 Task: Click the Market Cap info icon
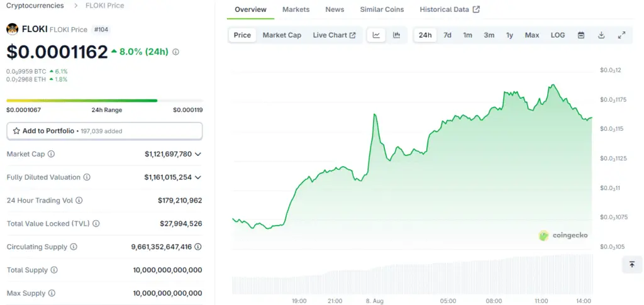[x=52, y=154]
